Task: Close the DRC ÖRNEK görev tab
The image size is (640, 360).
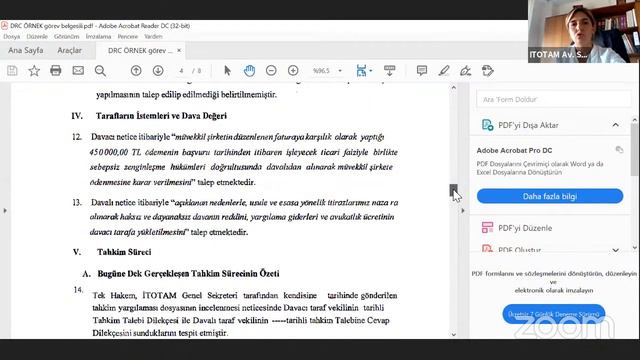Action: pyautogui.click(x=179, y=50)
